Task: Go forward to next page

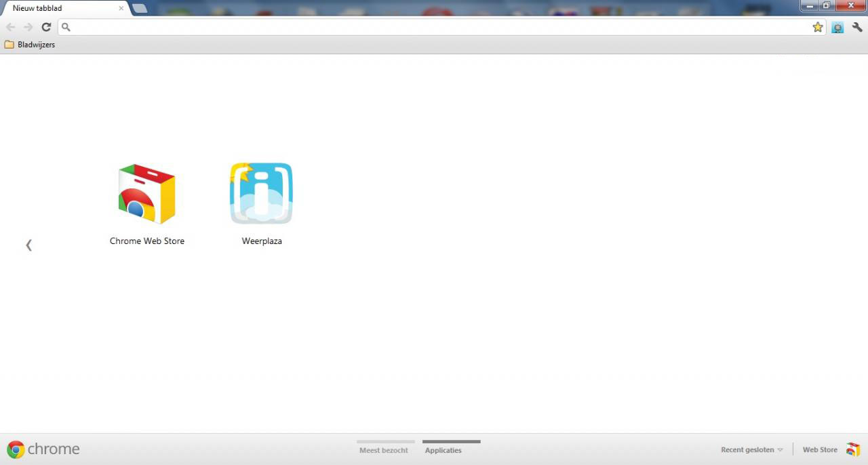Action: [x=28, y=27]
